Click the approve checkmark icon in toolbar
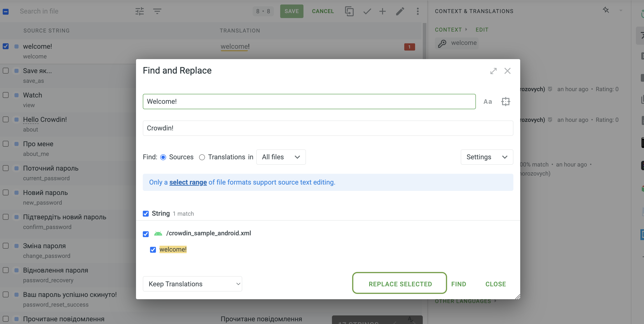 point(367,11)
